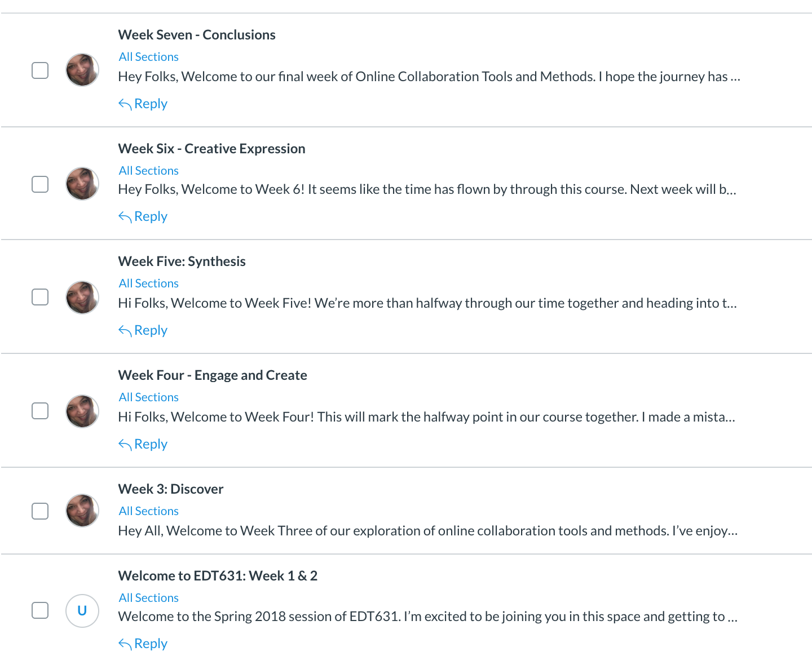Image resolution: width=812 pixels, height=665 pixels.
Task: Click All Sections under Week 3: Discover
Action: pos(149,511)
